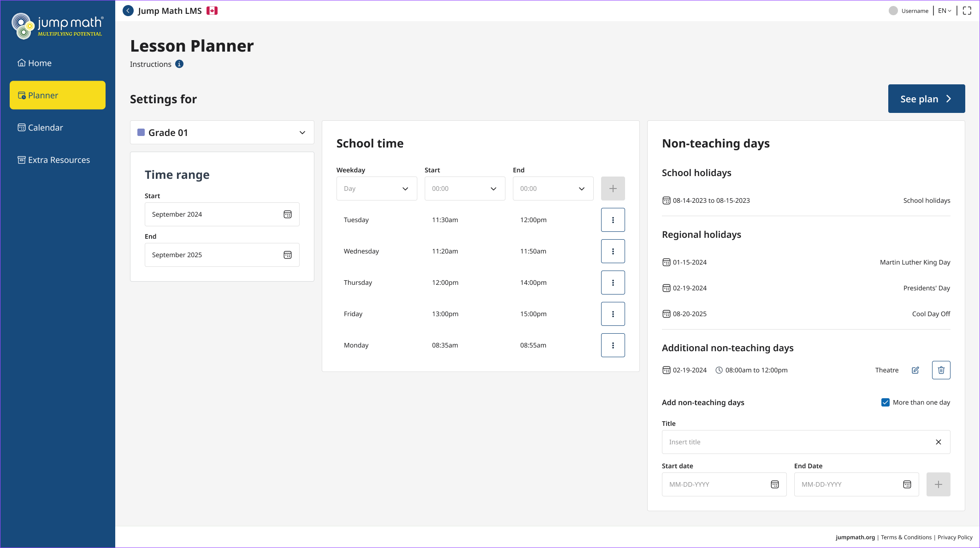980x548 pixels.
Task: Click the See plan button
Action: point(926,99)
